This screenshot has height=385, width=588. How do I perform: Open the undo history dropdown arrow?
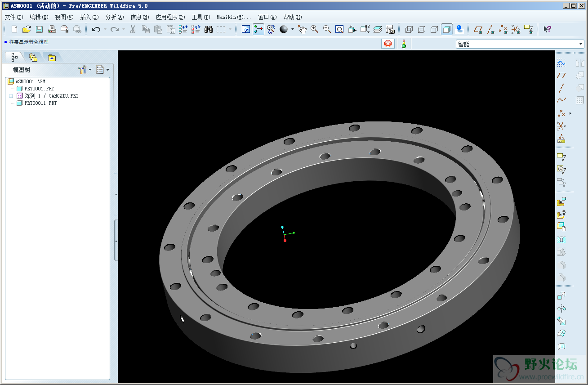105,29
